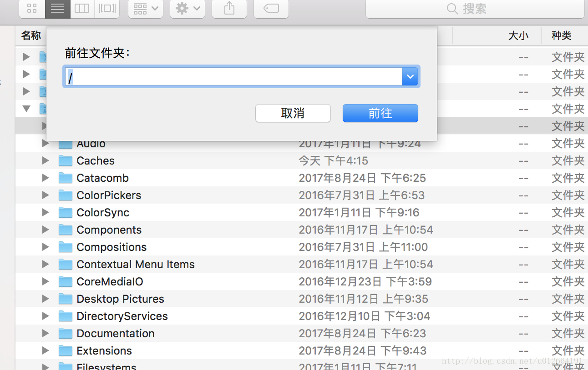
Task: Select the Caches row name text
Action: 96,160
